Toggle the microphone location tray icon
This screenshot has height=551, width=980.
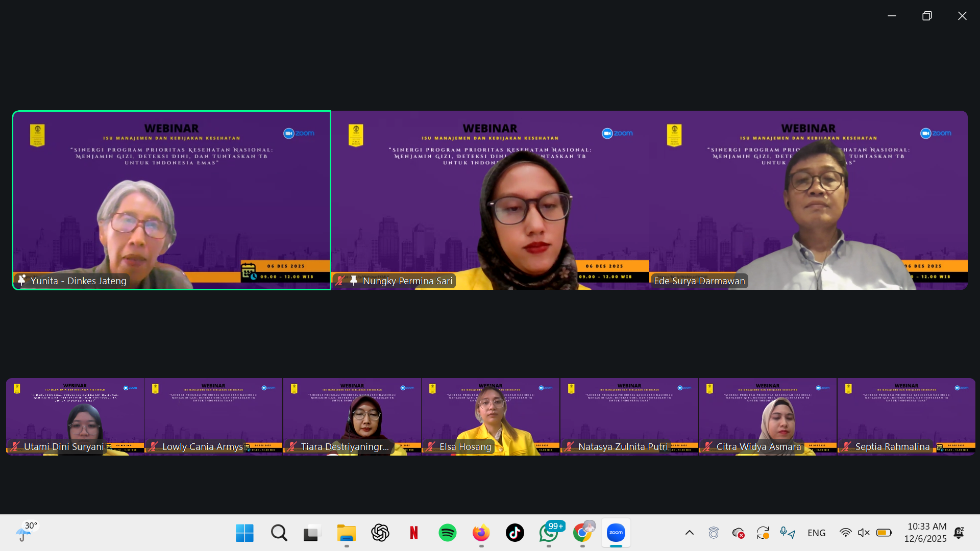787,533
